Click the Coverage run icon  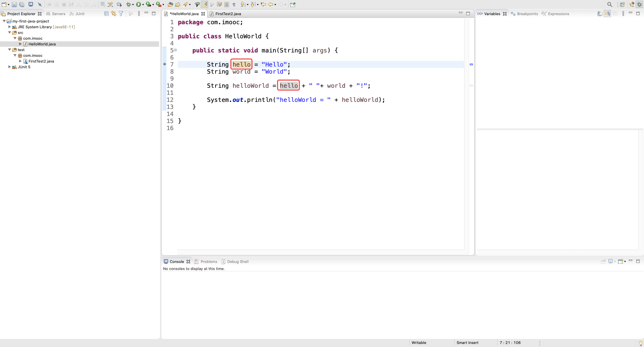click(148, 4)
